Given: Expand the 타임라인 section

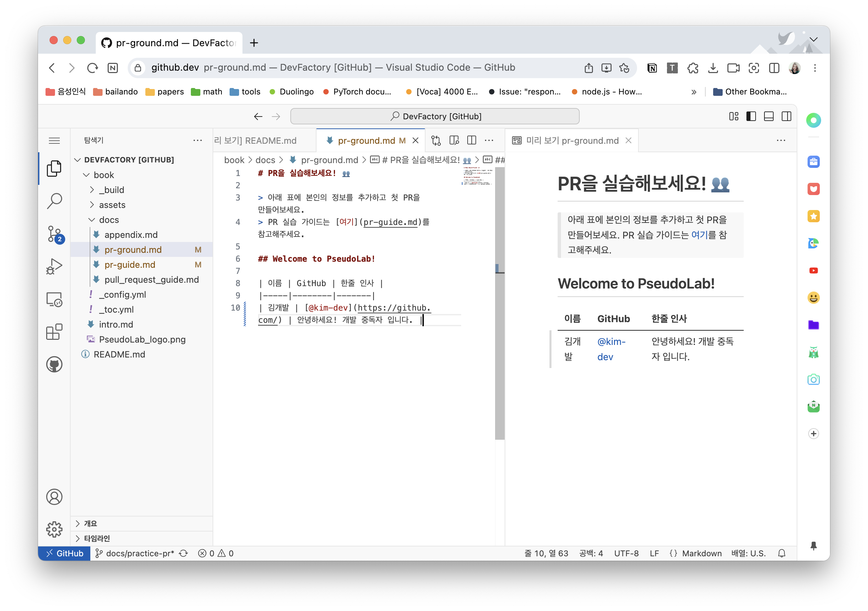Looking at the screenshot, I should point(97,538).
